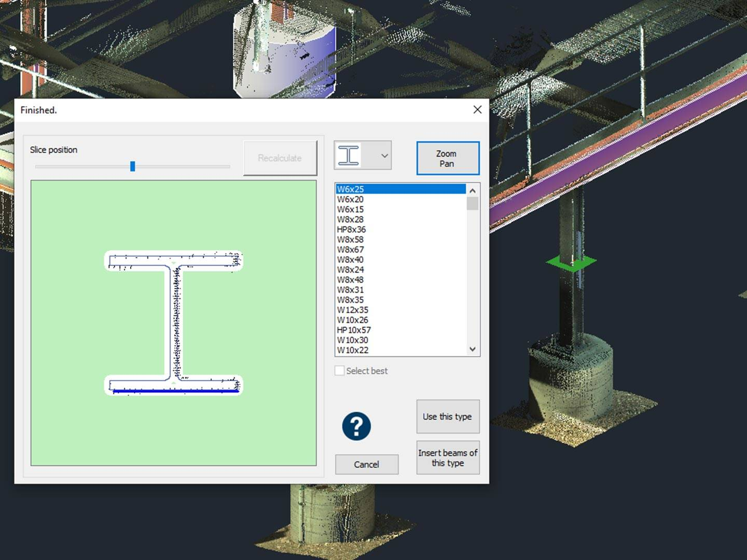Select W6x25 in the profile list
747x560 pixels.
[401, 189]
